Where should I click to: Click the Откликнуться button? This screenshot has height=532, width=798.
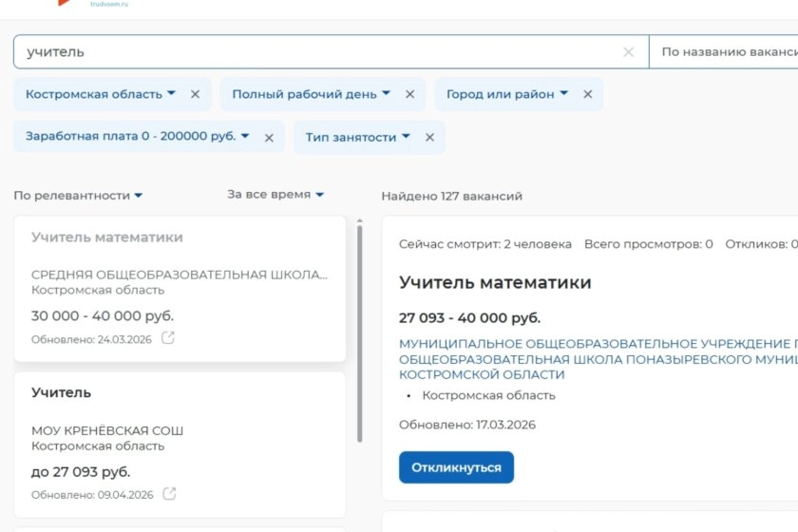[456, 467]
